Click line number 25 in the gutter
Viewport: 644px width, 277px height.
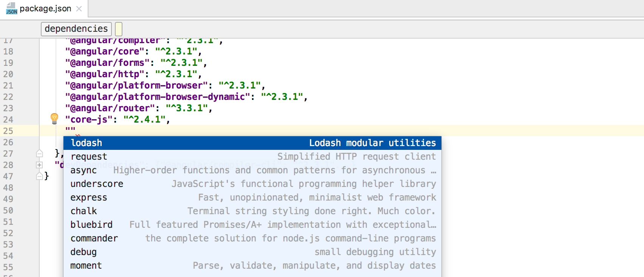point(8,131)
